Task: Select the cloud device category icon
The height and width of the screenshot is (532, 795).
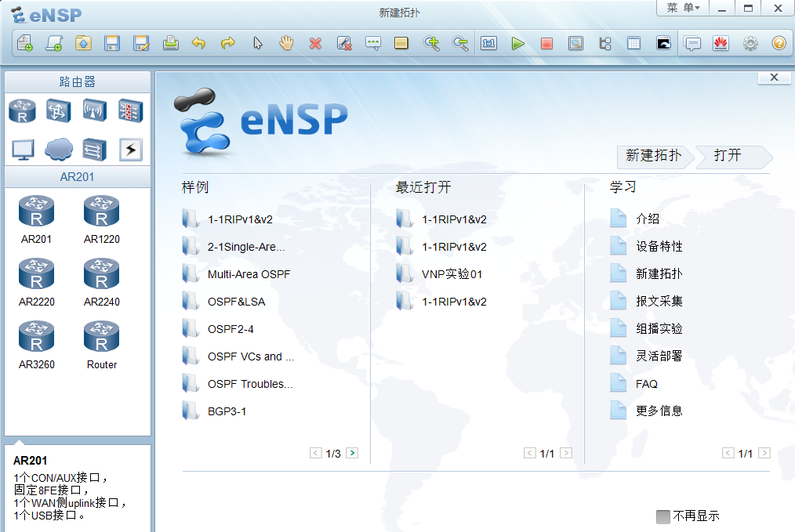Action: coord(59,150)
